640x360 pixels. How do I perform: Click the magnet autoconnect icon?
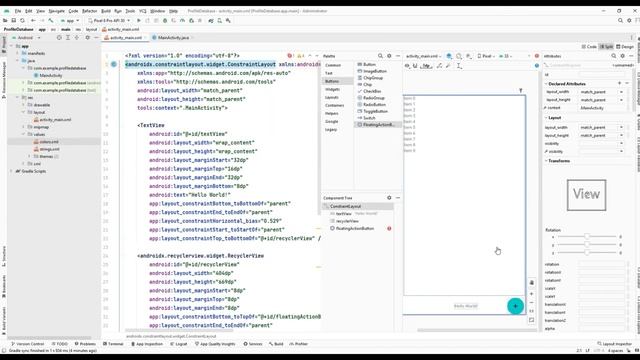click(415, 66)
